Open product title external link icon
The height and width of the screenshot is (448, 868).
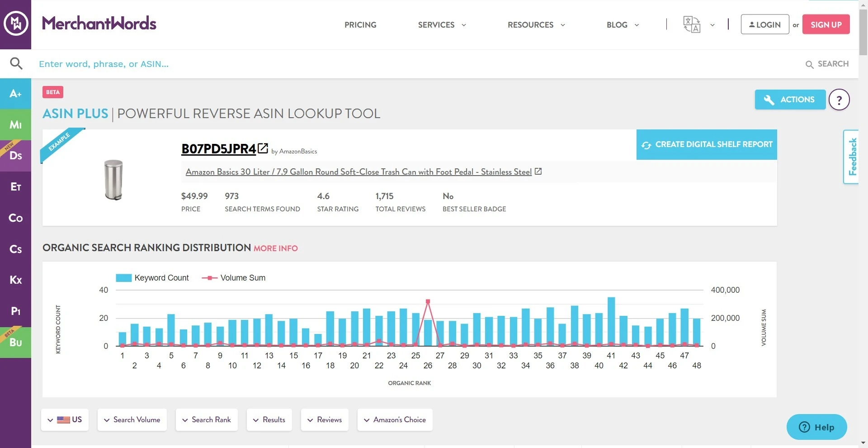coord(538,172)
